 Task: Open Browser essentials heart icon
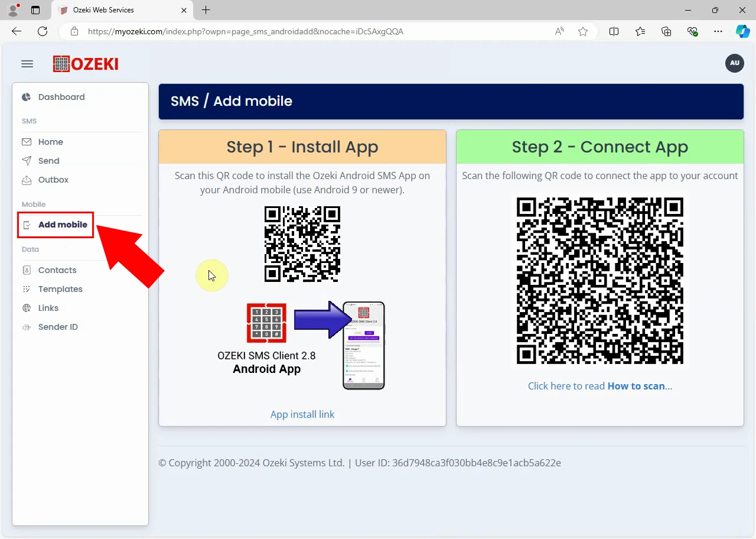(x=693, y=31)
